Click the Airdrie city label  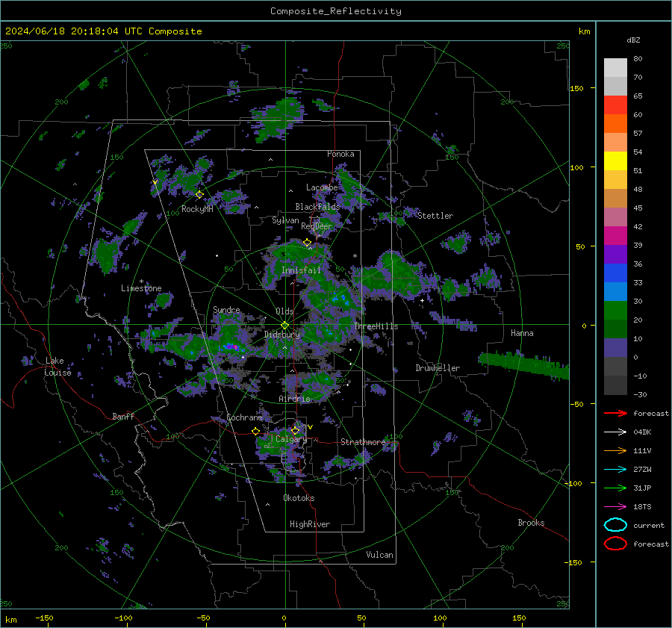tap(294, 399)
